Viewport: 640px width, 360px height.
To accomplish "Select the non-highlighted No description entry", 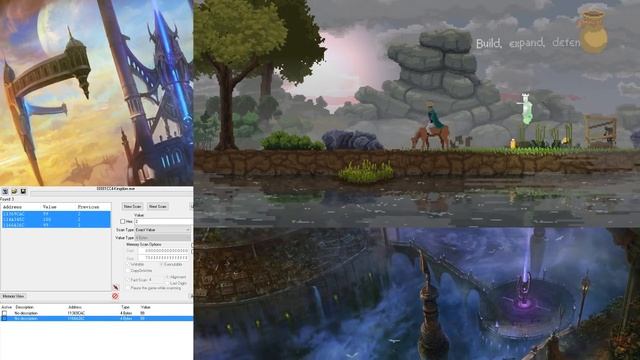I will (x=96, y=313).
